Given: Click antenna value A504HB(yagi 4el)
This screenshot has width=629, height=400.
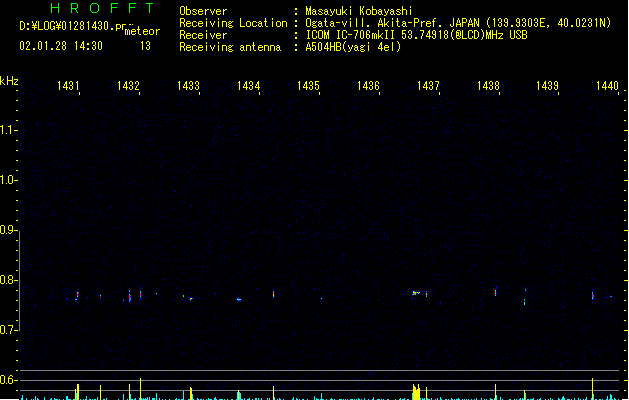Looking at the screenshot, I should [x=353, y=47].
